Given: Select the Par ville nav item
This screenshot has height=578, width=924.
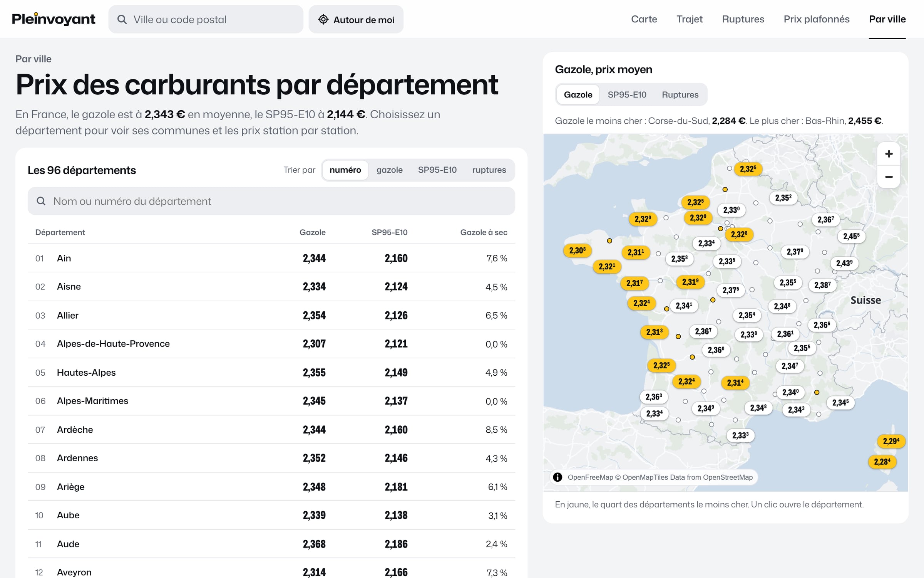Looking at the screenshot, I should [887, 19].
